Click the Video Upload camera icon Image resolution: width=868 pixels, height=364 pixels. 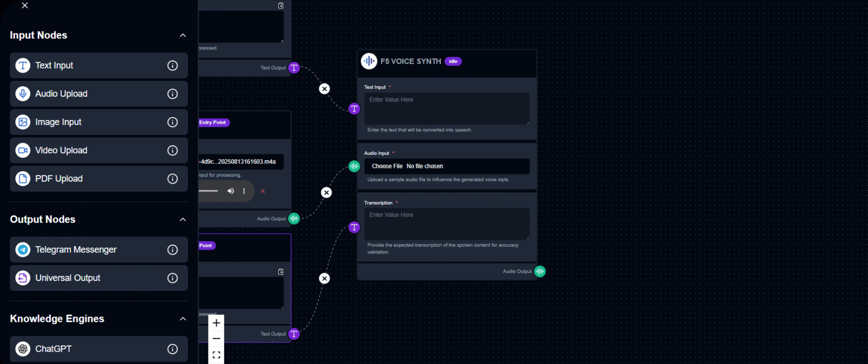[23, 150]
